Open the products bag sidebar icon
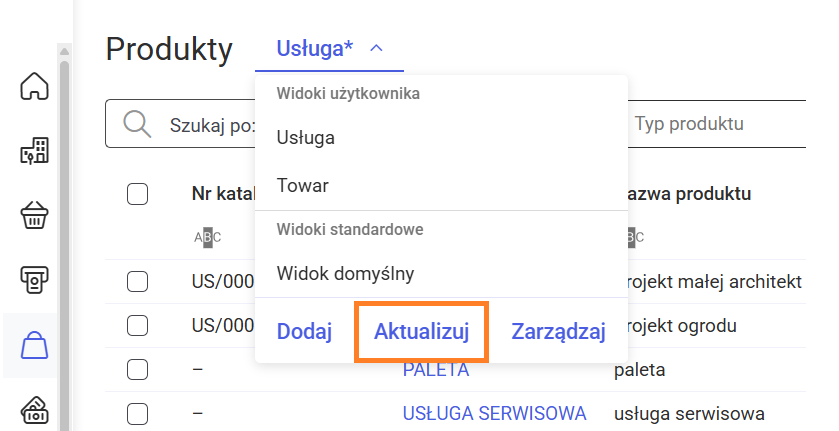This screenshot has width=839, height=431. 34,346
